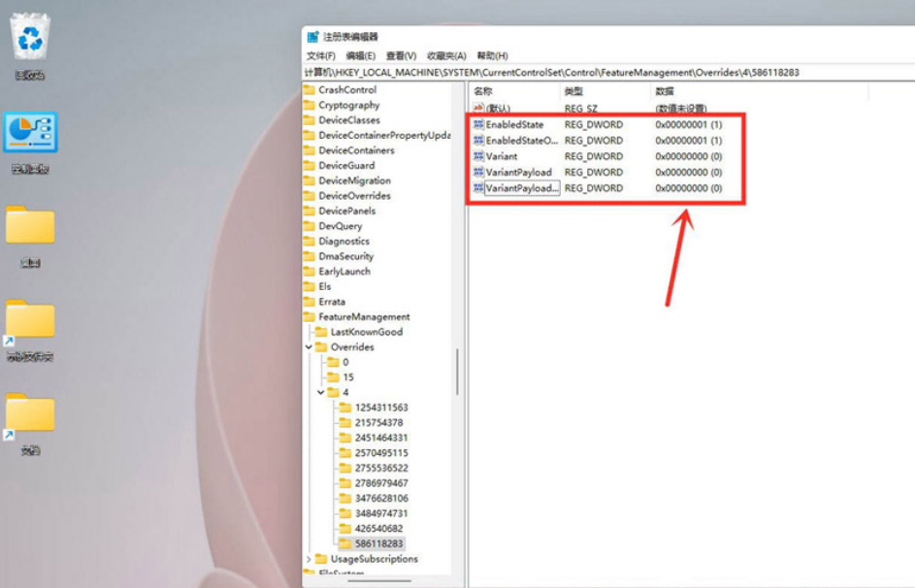Image resolution: width=916 pixels, height=588 pixels.
Task: Open the 文件(F) menu
Action: (x=321, y=56)
